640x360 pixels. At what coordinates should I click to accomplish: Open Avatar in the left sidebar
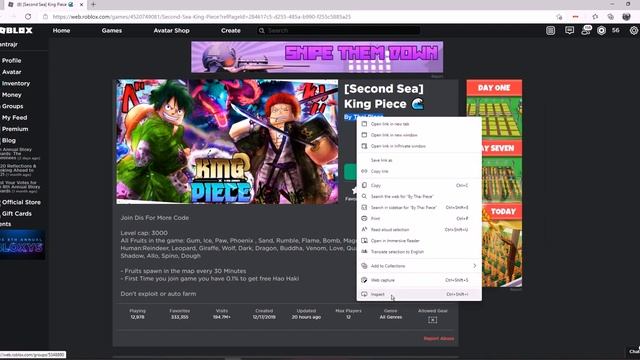click(x=11, y=72)
